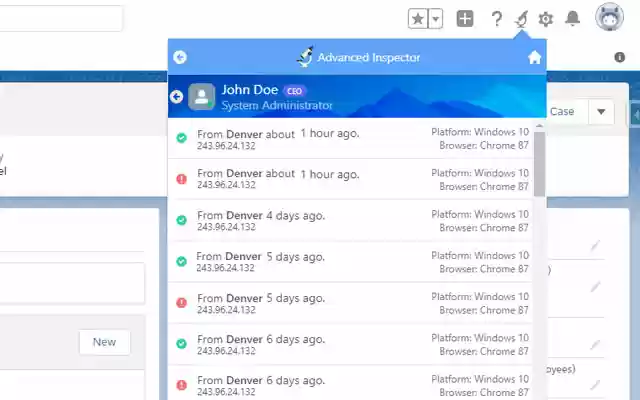Viewport: 640px width, 400px height.
Task: Click John Doe's user avatar icon
Action: coord(202,97)
